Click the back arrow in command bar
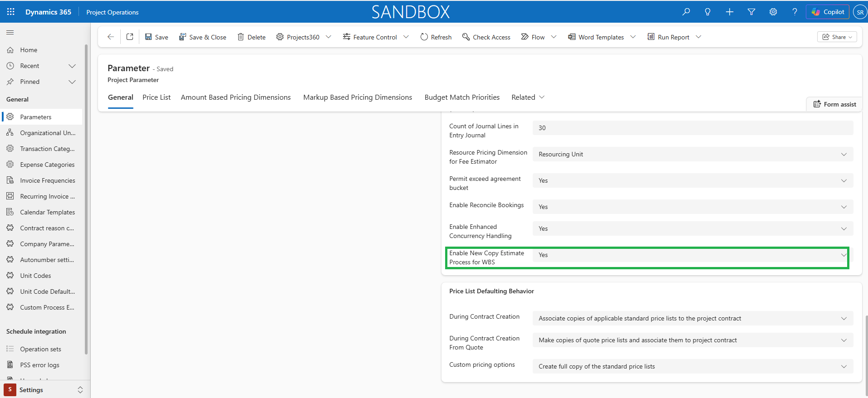868x398 pixels. 110,37
